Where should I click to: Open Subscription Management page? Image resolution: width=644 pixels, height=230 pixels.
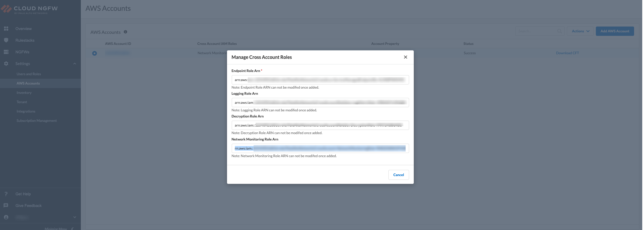pos(36,121)
